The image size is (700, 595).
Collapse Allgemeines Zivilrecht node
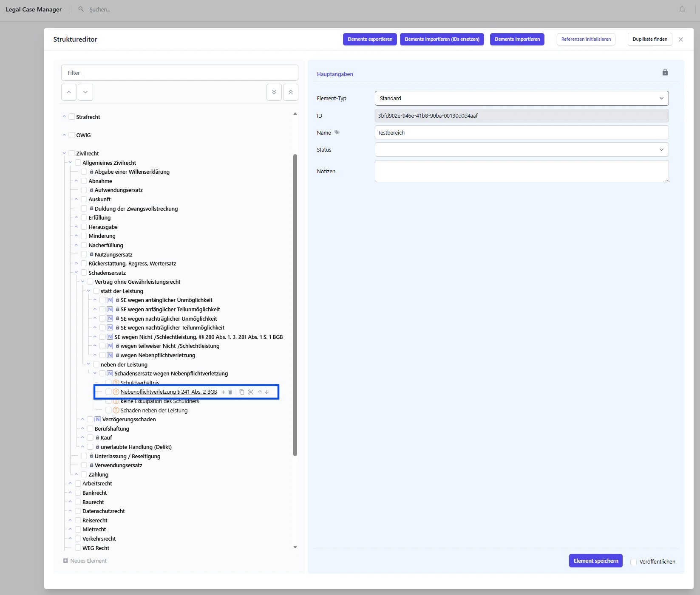71,162
